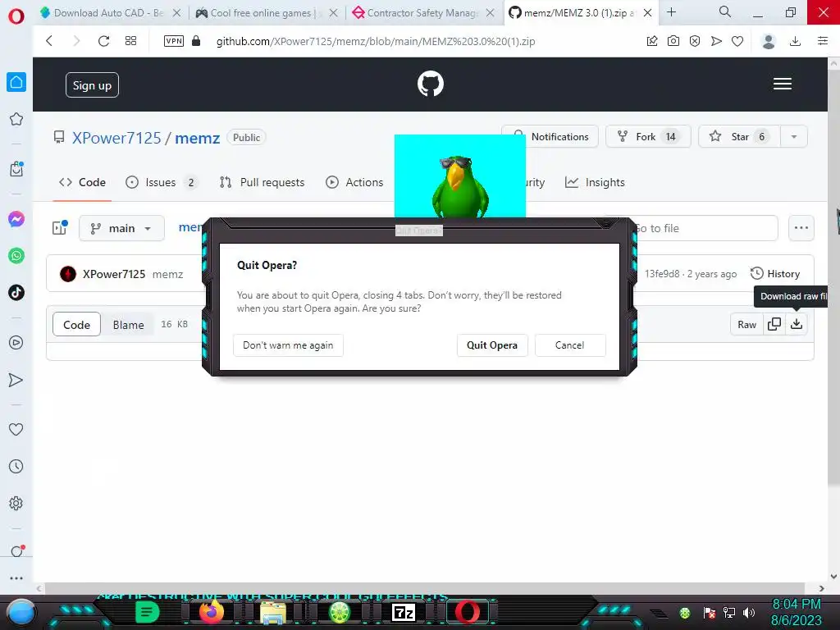Open the Actions tab
840x630 pixels.
coord(354,182)
